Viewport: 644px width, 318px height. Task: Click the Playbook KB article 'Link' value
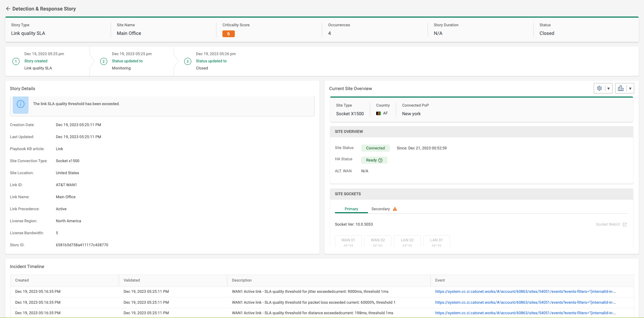click(x=59, y=149)
